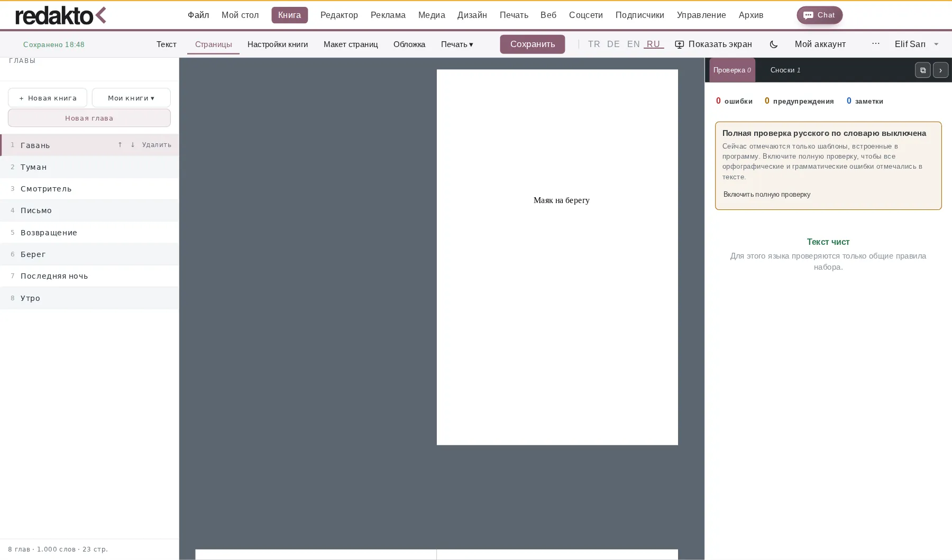Switch to Сноски panel tab
Image resolution: width=952 pixels, height=560 pixels.
[x=785, y=70]
